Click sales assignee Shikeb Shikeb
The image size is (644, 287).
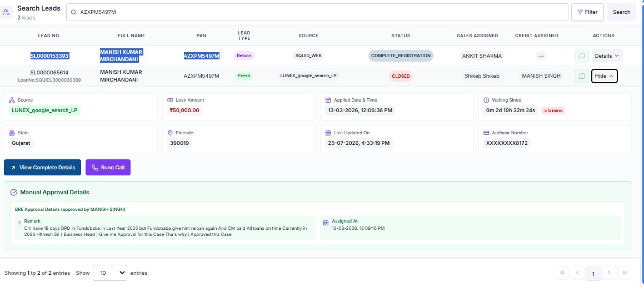[482, 76]
